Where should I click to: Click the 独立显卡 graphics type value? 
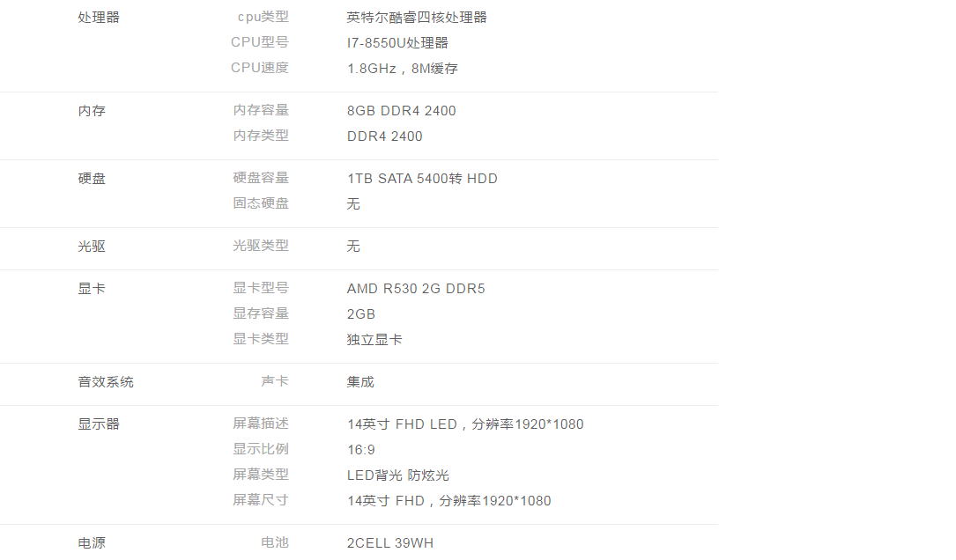(374, 340)
